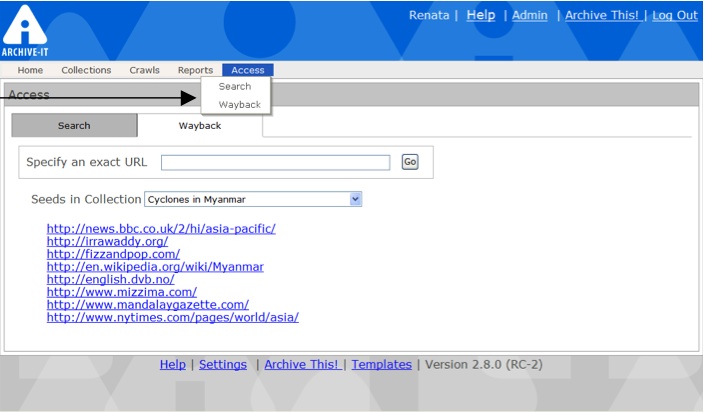Open the nytimes.com world asia link
The height and width of the screenshot is (412, 705).
[172, 318]
